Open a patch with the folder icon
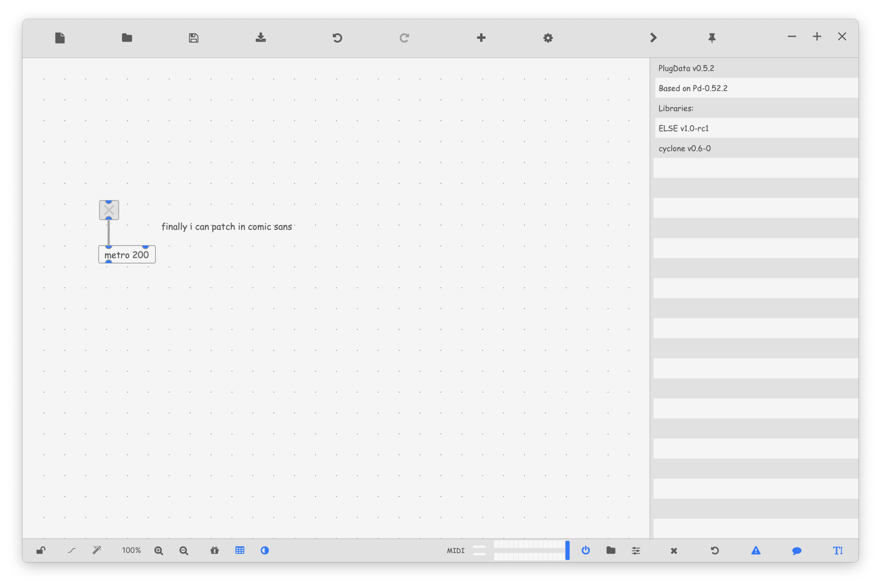Viewport: 881px width, 588px height. pyautogui.click(x=127, y=38)
